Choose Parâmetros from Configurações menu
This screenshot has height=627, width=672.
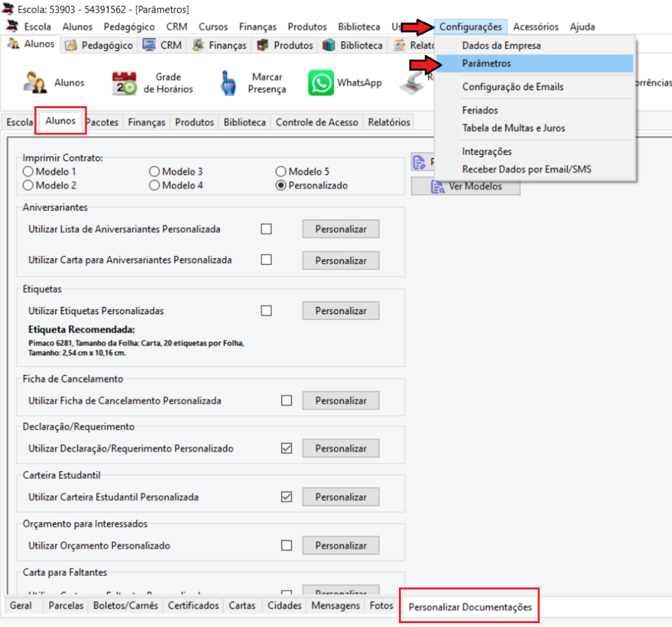point(534,64)
